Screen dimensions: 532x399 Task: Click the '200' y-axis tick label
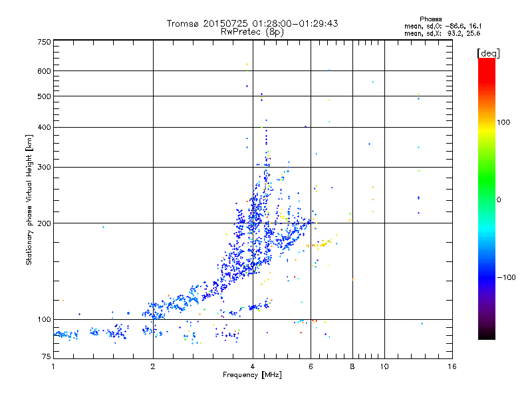[x=45, y=223]
